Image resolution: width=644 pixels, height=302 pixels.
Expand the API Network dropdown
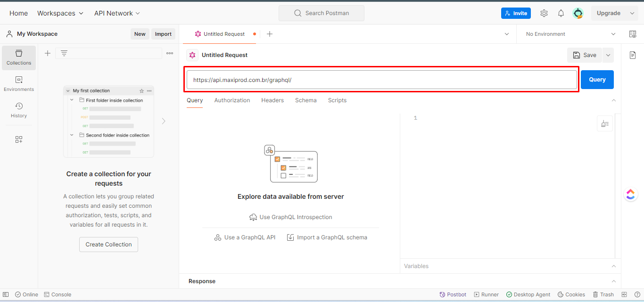point(117,13)
